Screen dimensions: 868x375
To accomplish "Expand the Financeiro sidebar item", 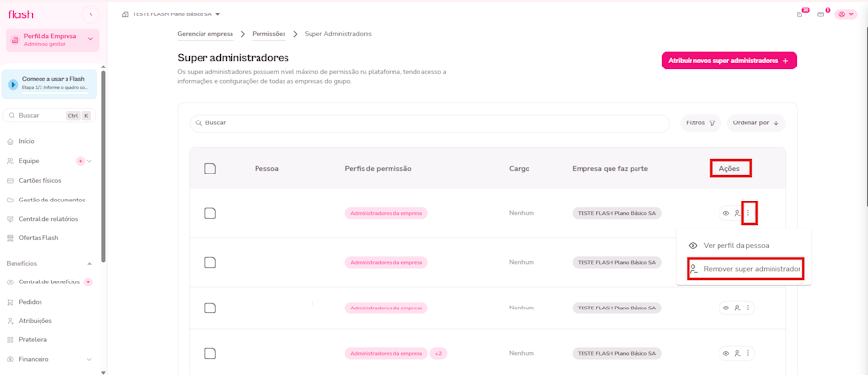I will [49, 359].
